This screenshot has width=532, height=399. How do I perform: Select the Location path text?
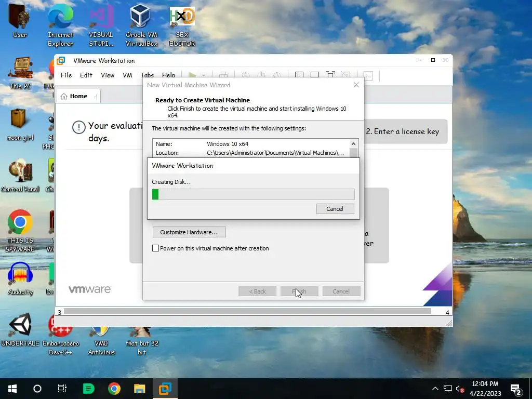275,153
